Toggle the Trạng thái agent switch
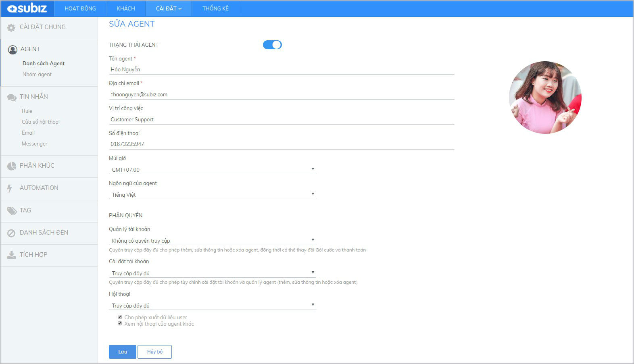Image resolution: width=634 pixels, height=364 pixels. 272,45
